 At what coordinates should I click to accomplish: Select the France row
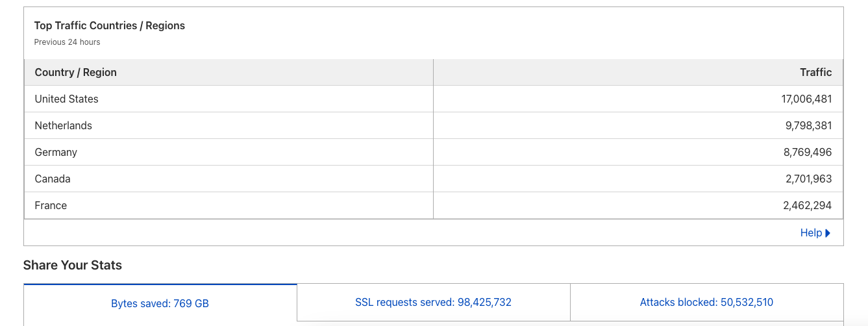coord(434,205)
